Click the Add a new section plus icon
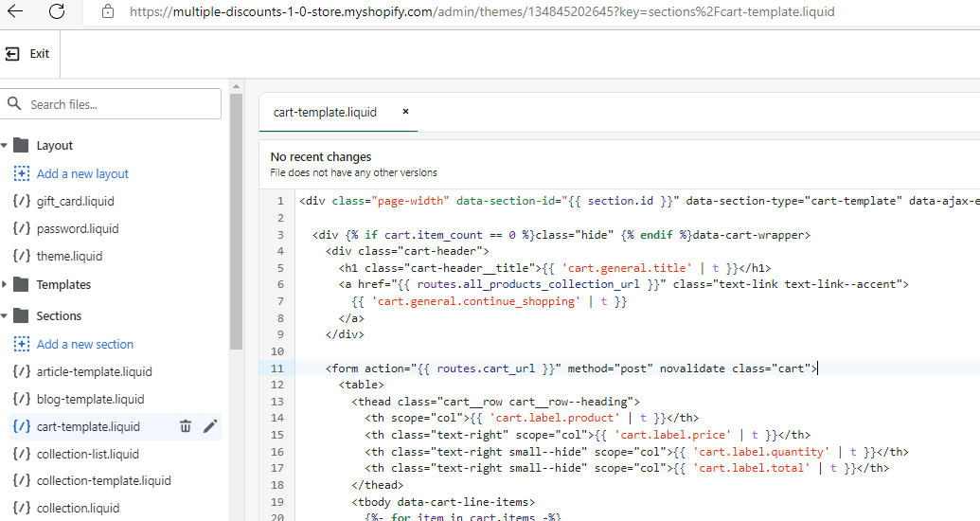The image size is (980, 521). pyautogui.click(x=21, y=344)
